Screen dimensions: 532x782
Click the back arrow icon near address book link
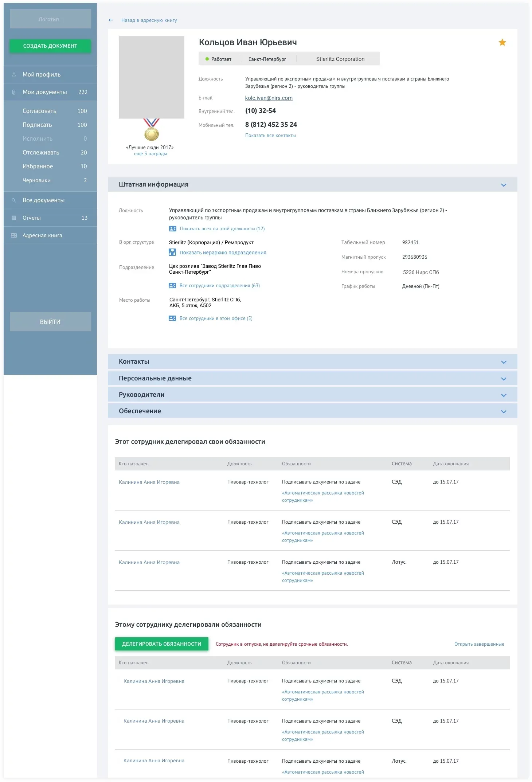pyautogui.click(x=111, y=20)
